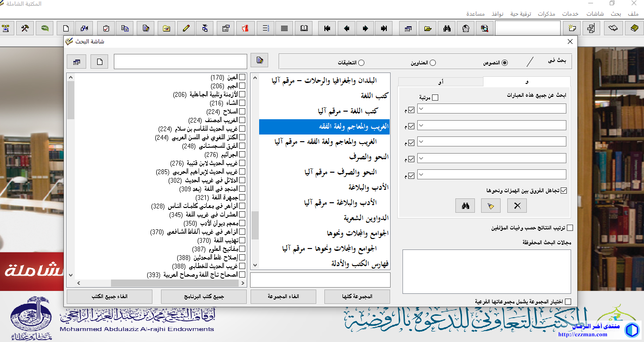
Task: Expand the fifth phrase combo box dropdown
Action: click(421, 174)
